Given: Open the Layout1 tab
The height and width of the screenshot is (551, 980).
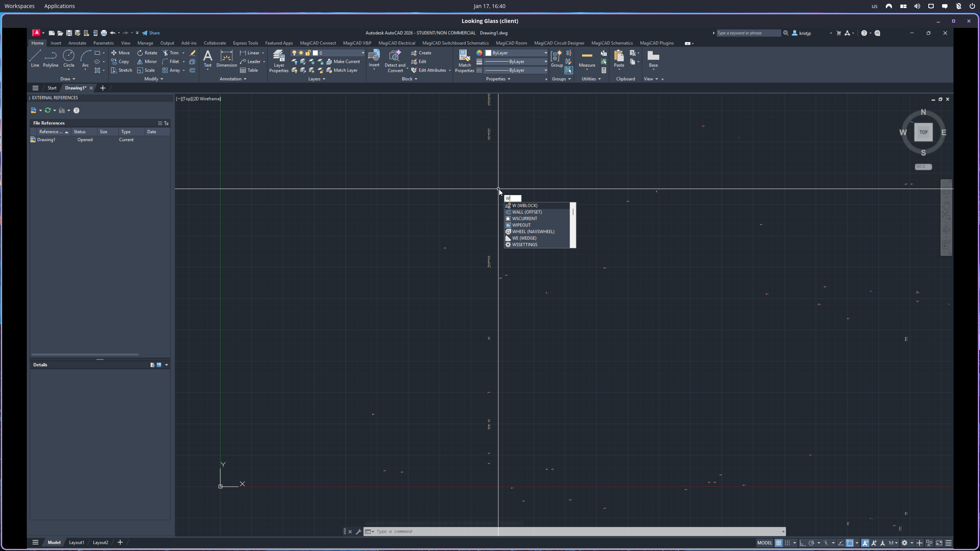Looking at the screenshot, I should tap(76, 542).
